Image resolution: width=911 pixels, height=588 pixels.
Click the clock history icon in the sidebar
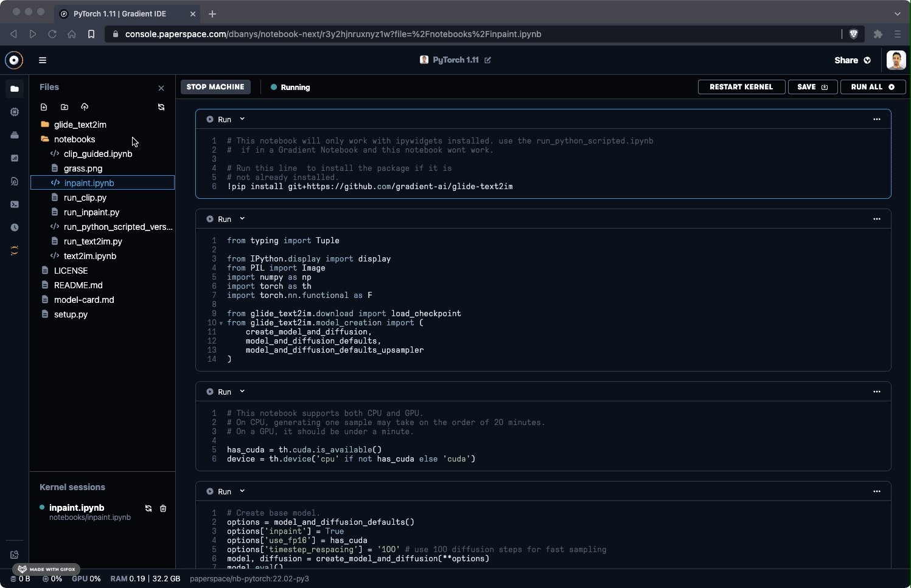tap(15, 227)
